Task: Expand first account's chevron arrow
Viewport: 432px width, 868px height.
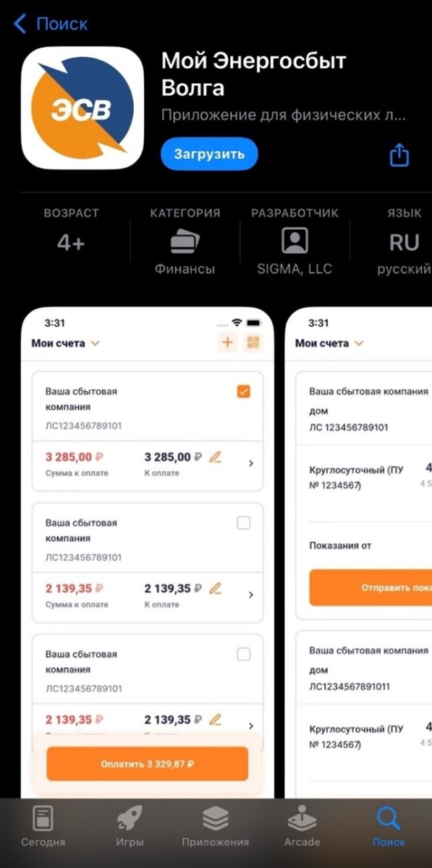Action: (251, 463)
